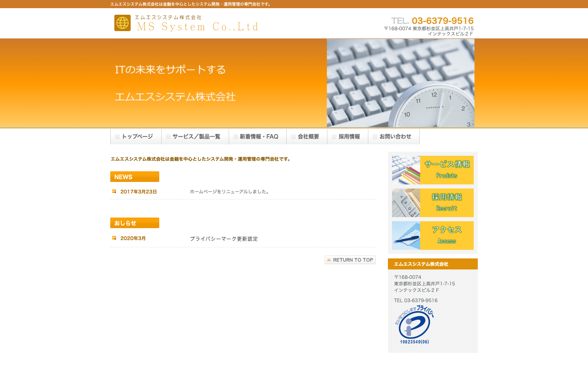Click the ホームページをリニューアルしました news text
This screenshot has width=588, height=368.
[230, 192]
